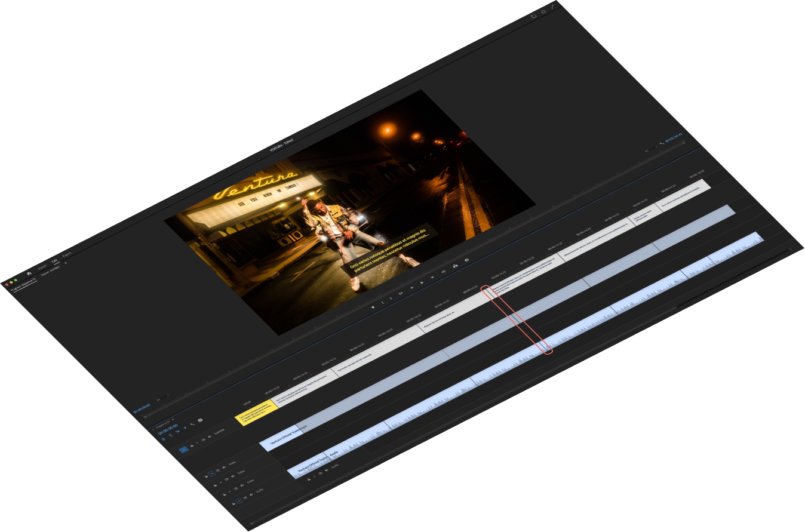The image size is (805, 532).
Task: Open the Source panel menu icon
Action: coord(66,263)
